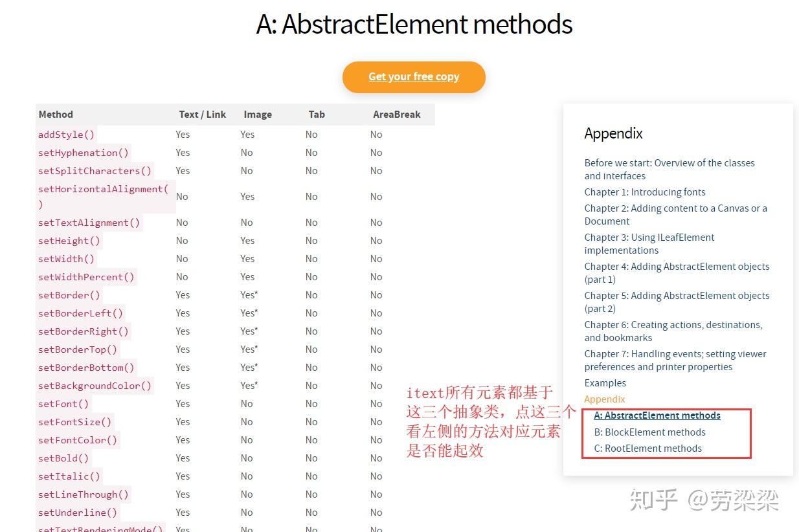This screenshot has width=799, height=532.
Task: Click the setBackgroundColor() method name
Action: click(x=95, y=385)
